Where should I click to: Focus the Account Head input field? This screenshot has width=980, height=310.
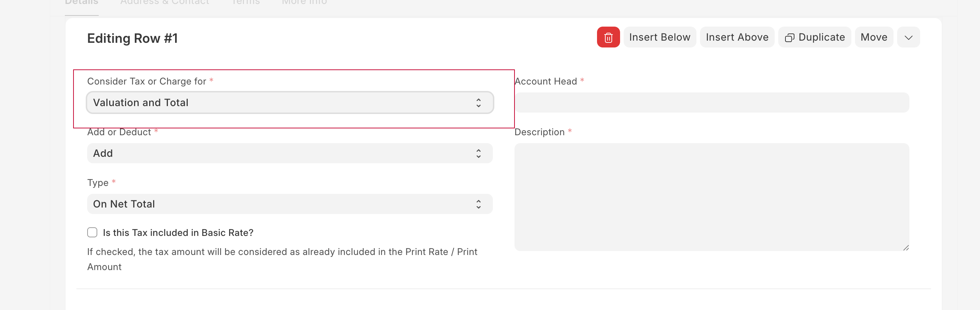712,102
